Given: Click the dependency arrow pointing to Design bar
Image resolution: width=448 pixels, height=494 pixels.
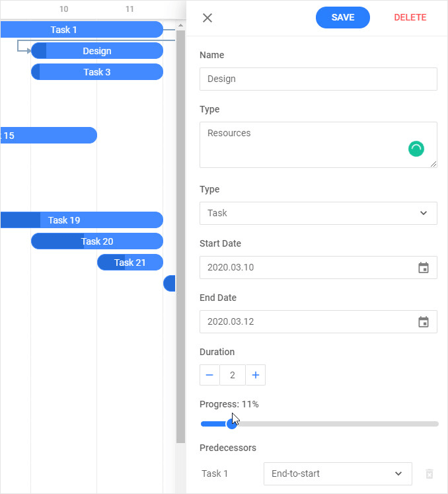Looking at the screenshot, I should (28, 51).
